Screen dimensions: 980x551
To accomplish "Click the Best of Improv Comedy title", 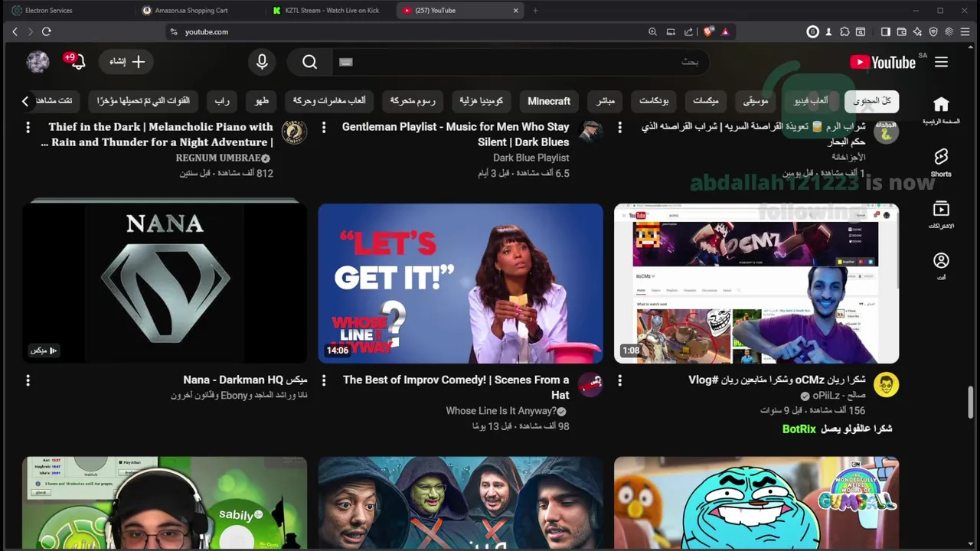I will coord(456,387).
